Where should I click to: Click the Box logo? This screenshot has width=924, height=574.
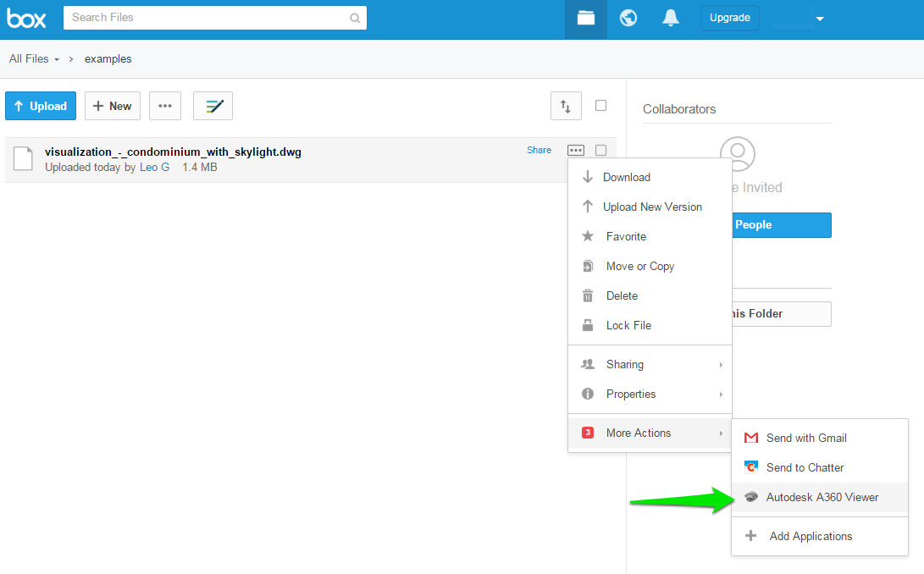[x=26, y=19]
